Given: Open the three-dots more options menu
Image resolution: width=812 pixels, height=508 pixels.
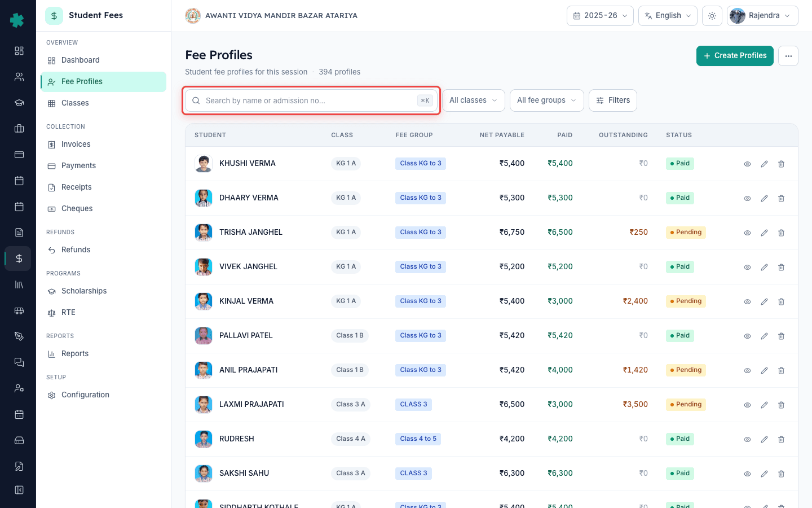Looking at the screenshot, I should point(788,56).
